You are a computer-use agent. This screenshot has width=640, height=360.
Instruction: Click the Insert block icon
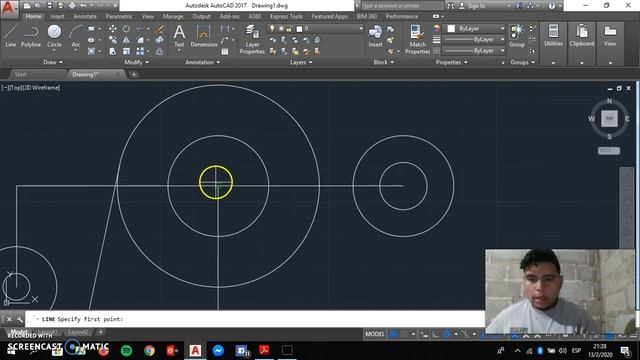pos(375,36)
